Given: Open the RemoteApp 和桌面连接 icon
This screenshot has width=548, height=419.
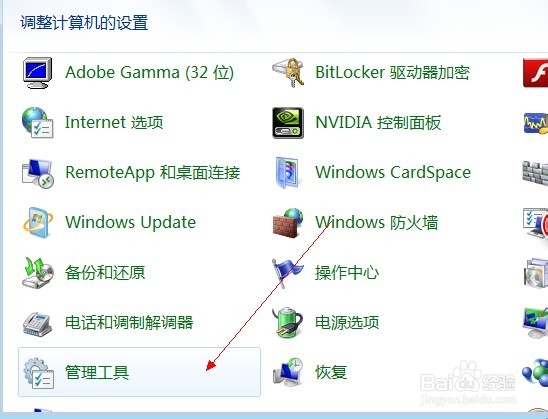Looking at the screenshot, I should tap(37, 173).
